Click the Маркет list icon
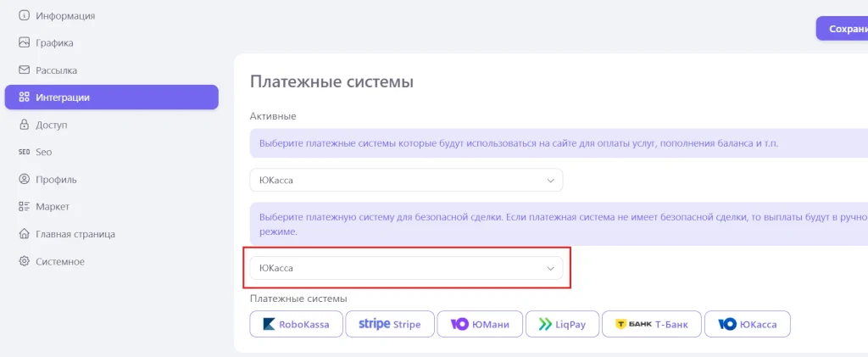868x357 pixels. point(25,206)
